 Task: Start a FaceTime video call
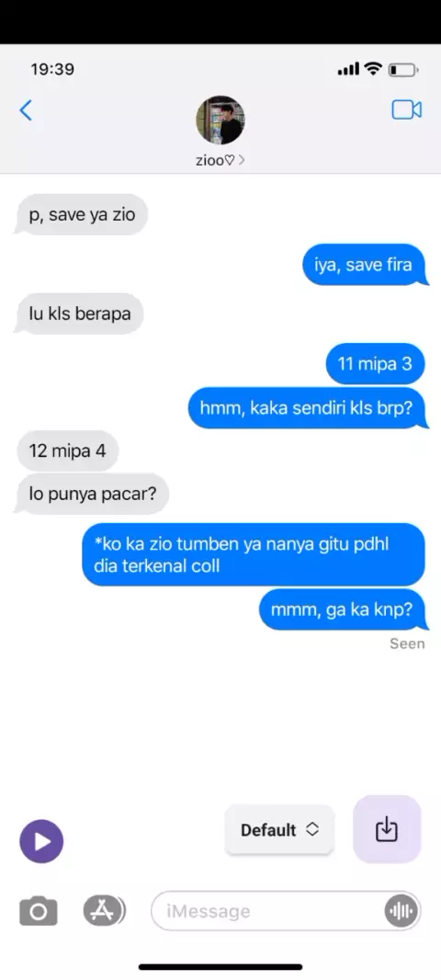coord(407,110)
